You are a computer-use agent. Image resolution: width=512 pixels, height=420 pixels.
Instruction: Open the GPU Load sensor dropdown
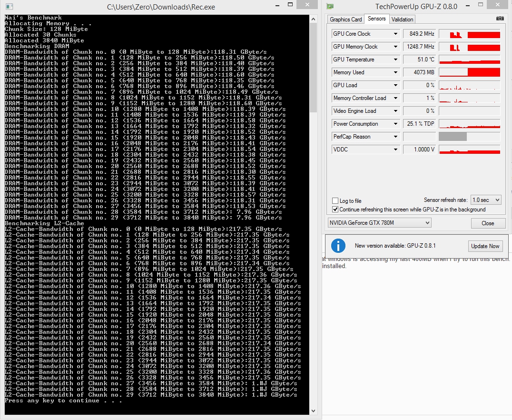point(395,85)
